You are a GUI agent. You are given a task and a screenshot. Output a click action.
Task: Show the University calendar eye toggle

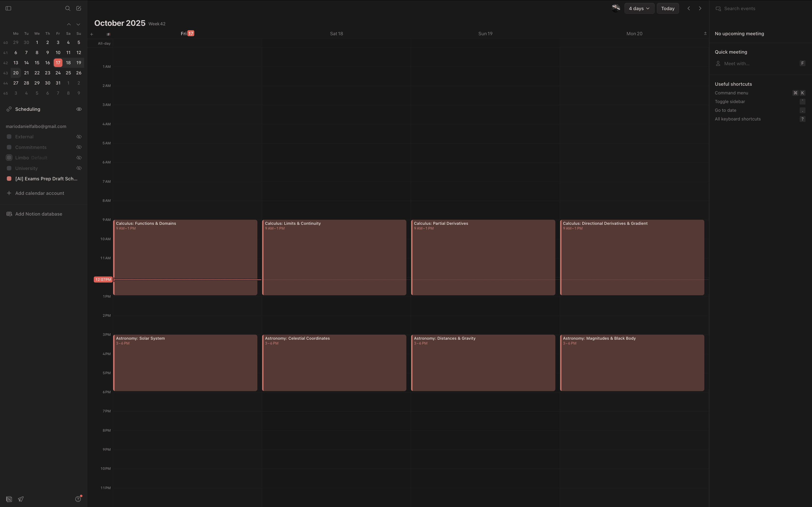(x=79, y=168)
